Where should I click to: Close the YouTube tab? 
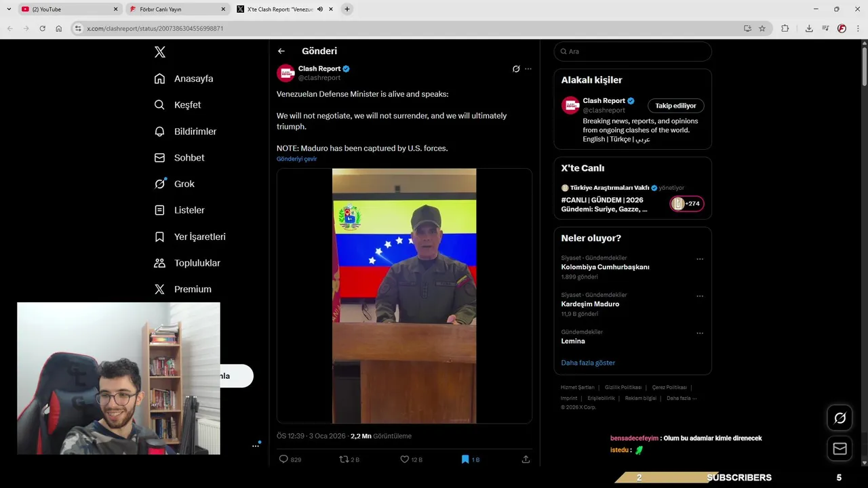pos(115,9)
